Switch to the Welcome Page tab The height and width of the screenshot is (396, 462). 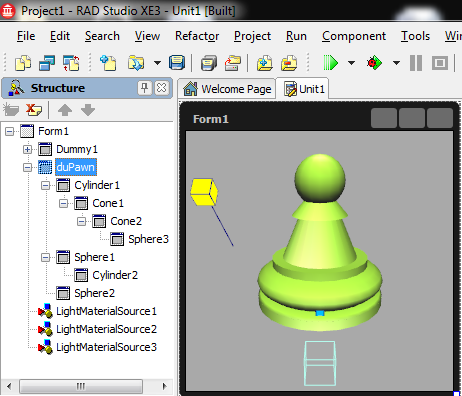(x=227, y=89)
